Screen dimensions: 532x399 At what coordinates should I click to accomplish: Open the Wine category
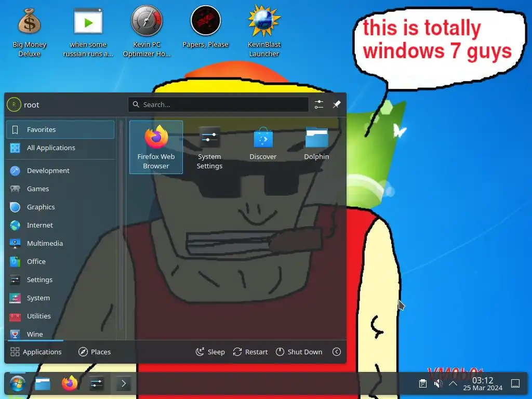tap(60, 334)
